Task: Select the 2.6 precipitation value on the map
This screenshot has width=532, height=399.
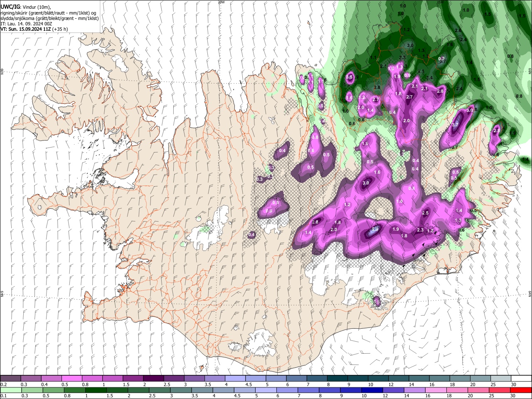Action: click(x=458, y=31)
